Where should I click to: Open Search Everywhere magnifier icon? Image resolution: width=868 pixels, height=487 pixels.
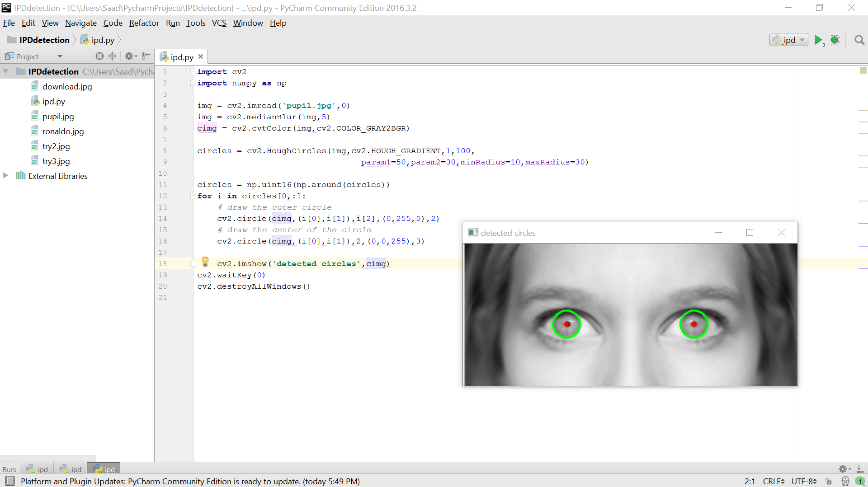(x=859, y=40)
